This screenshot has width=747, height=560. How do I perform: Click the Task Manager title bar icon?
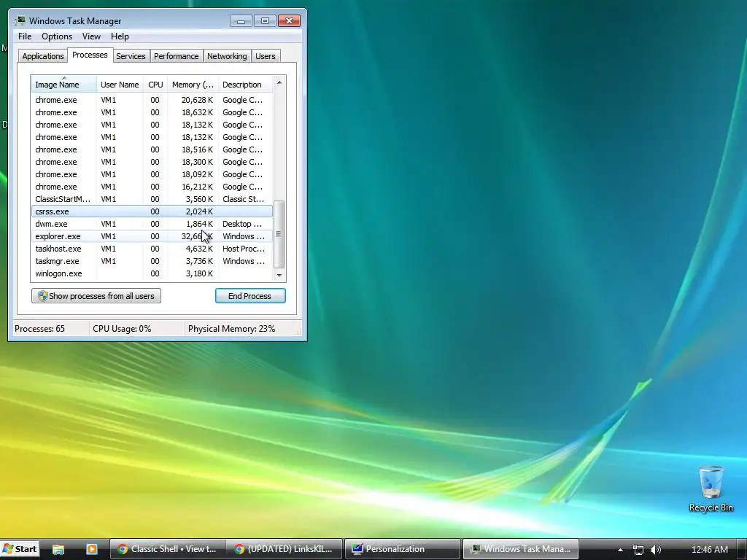point(20,20)
